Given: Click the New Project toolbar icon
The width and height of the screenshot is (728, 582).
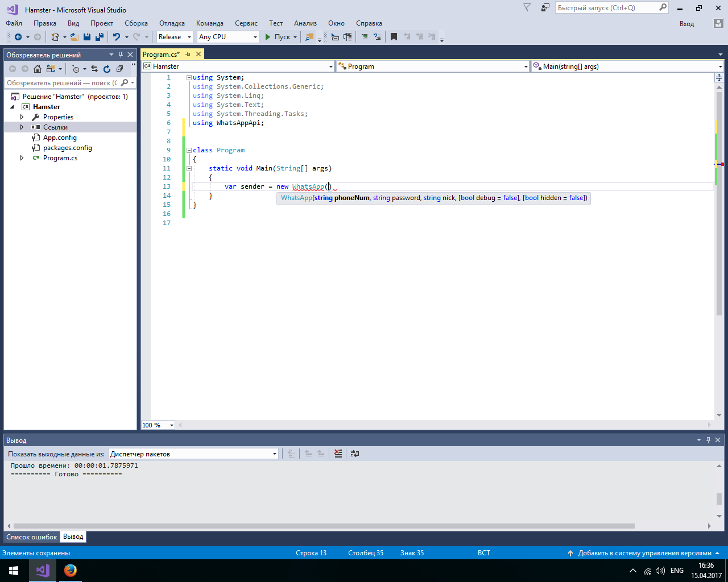Looking at the screenshot, I should coord(55,37).
